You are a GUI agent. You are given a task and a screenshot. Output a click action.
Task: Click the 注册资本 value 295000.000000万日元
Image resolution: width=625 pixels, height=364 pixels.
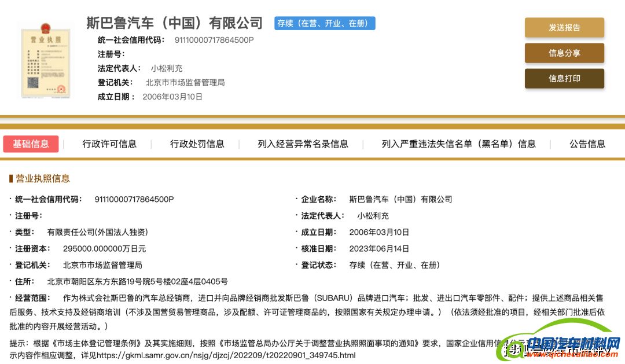click(x=104, y=249)
